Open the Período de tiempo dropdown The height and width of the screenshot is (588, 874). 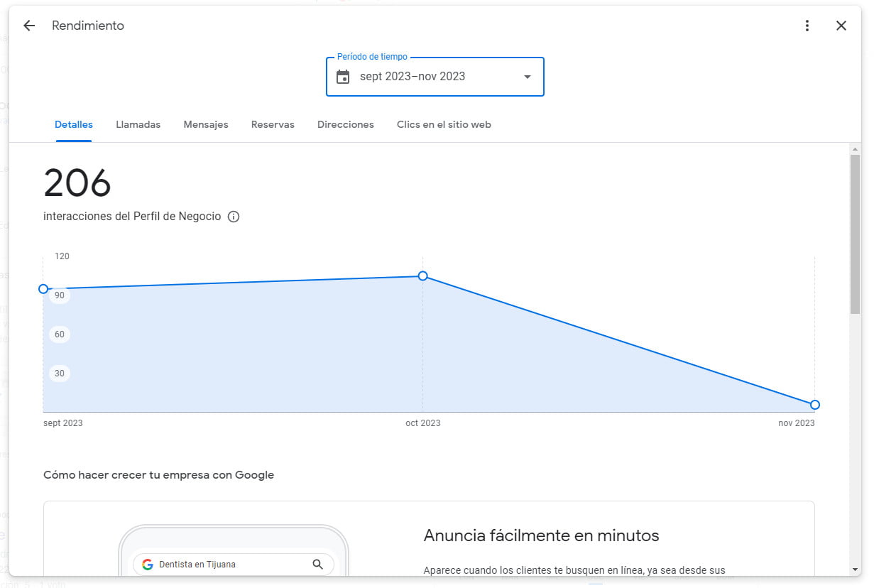click(x=435, y=76)
